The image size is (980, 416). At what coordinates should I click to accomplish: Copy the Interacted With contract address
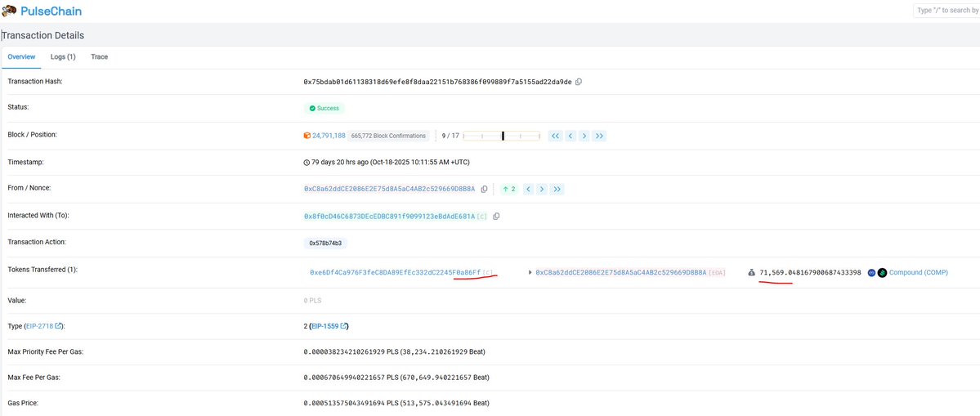(x=496, y=216)
